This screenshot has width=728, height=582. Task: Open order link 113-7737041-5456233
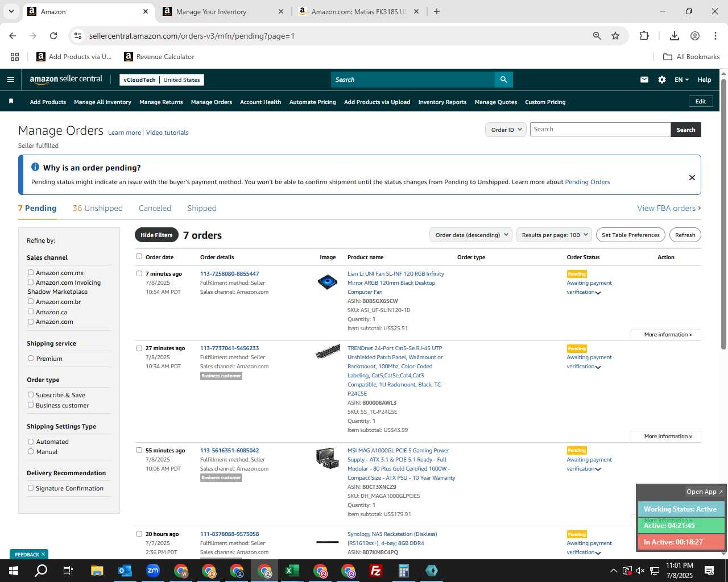pyautogui.click(x=229, y=348)
